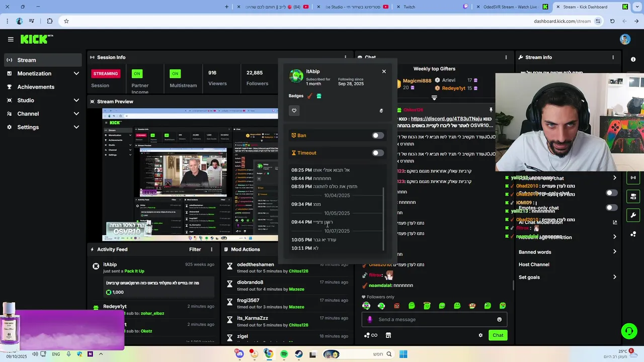Click the mute icon in user card
This screenshot has width=644, height=362.
point(381,111)
